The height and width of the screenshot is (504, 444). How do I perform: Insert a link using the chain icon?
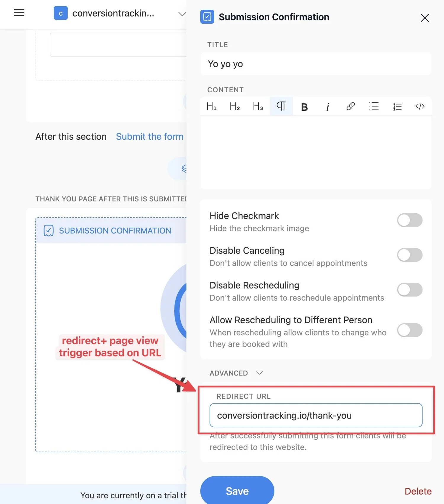pyautogui.click(x=350, y=106)
